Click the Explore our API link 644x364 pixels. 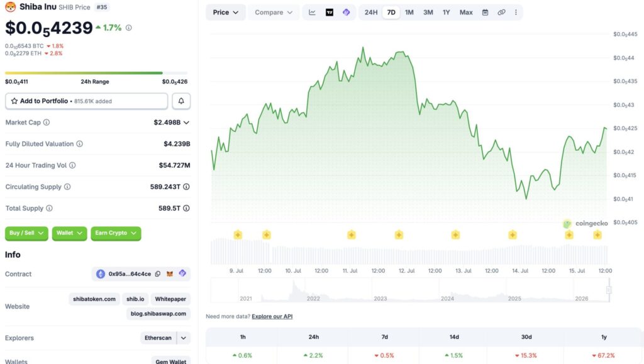tap(272, 316)
